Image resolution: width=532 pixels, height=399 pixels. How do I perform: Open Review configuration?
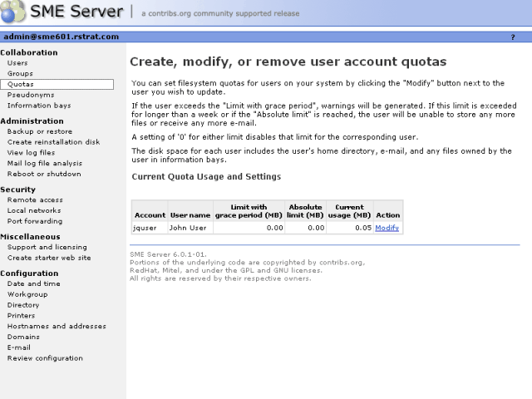pyautogui.click(x=45, y=358)
